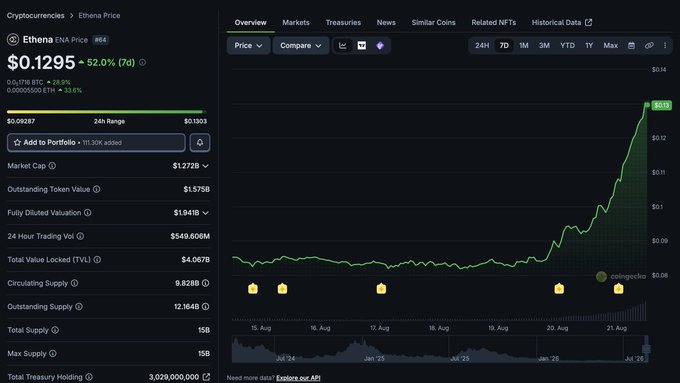The height and width of the screenshot is (383, 680).
Task: Select 1M chart range
Action: tap(524, 46)
